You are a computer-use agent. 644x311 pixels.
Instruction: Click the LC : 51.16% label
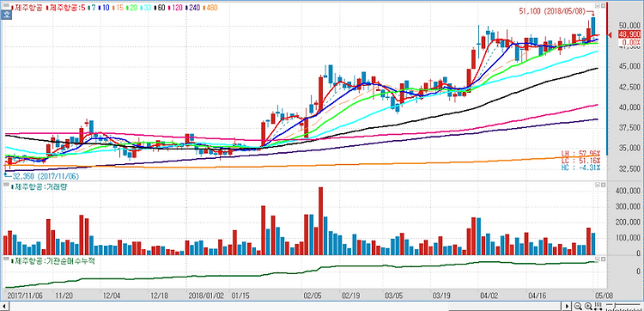[x=580, y=161]
